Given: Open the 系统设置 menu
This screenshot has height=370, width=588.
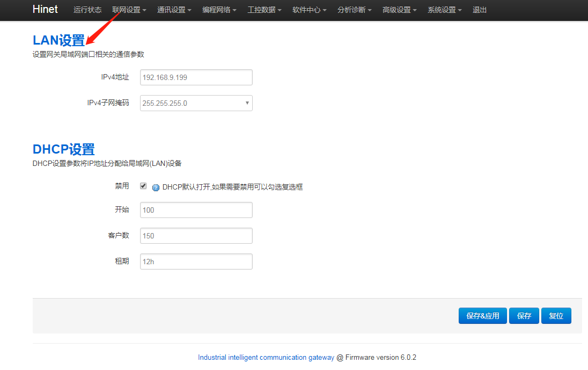Looking at the screenshot, I should [444, 10].
